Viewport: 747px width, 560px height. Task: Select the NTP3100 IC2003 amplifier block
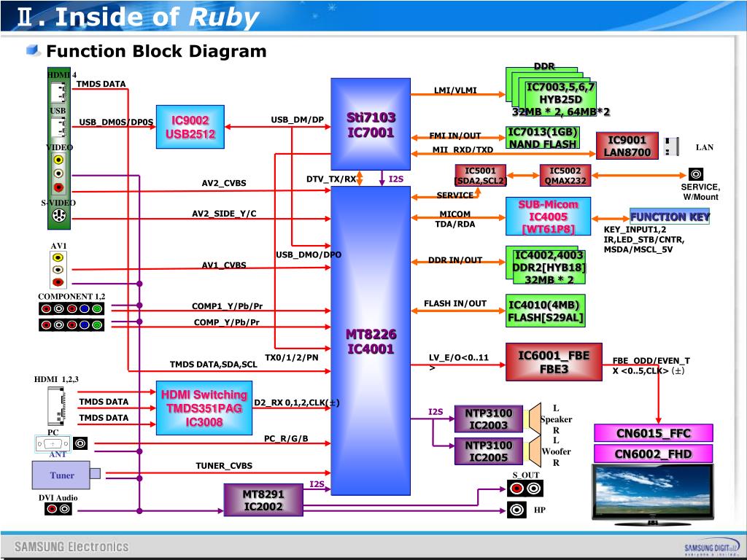pos(488,419)
